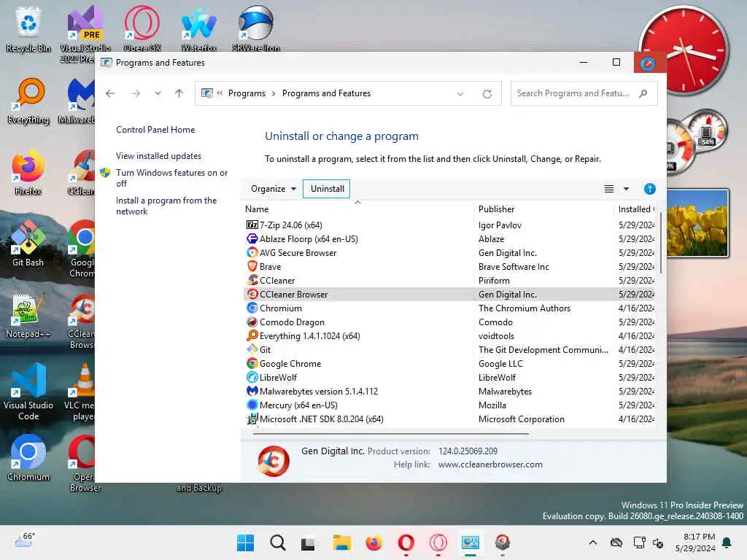Screen dimensions: 747x560
Task: Sort by the Installed On column header
Action: point(635,209)
